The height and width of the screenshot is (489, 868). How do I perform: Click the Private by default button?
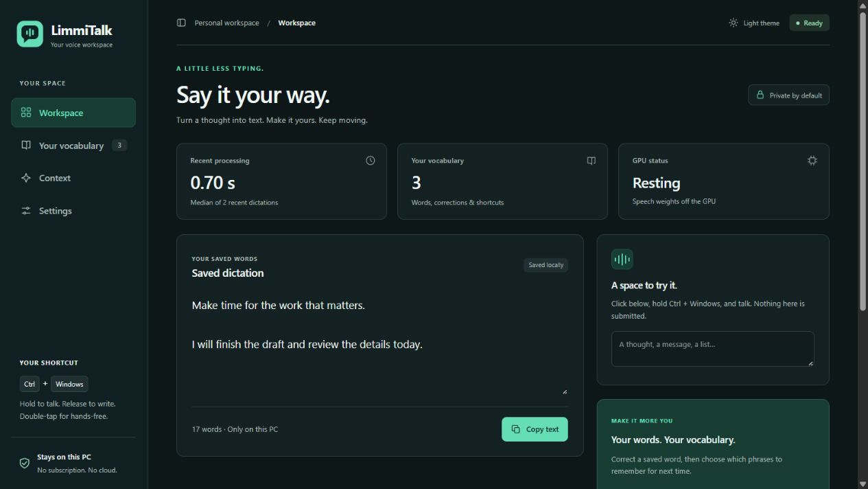click(788, 95)
